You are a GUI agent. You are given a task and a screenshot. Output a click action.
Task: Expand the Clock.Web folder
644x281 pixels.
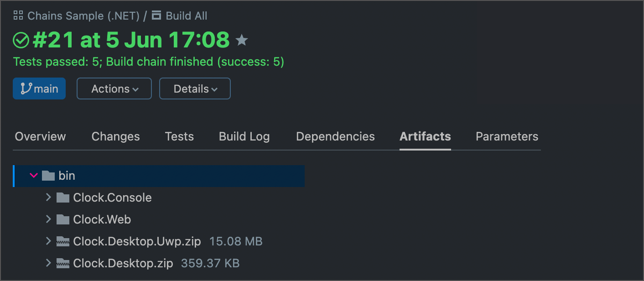(49, 219)
